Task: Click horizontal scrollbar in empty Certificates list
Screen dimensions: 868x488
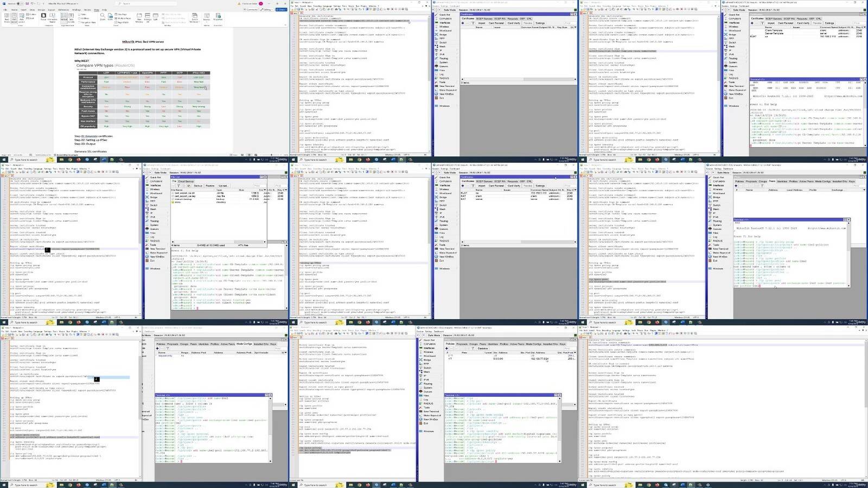Action: [x=519, y=79]
